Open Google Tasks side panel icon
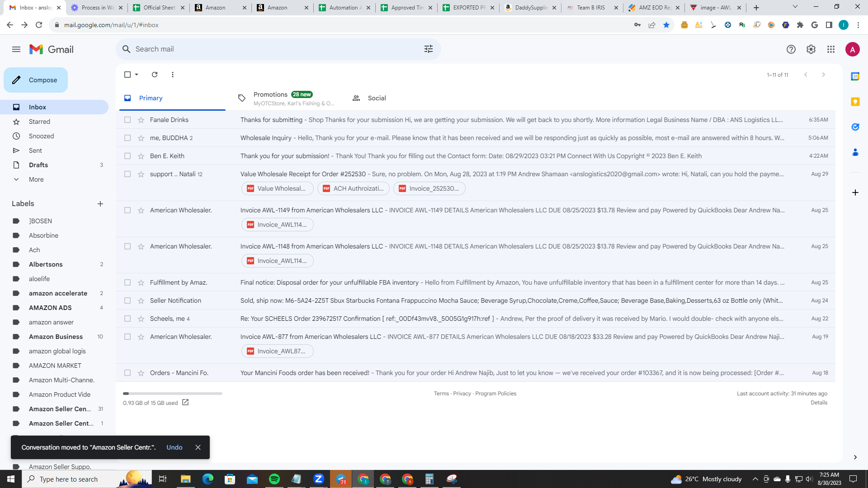This screenshot has height=488, width=868. [855, 127]
